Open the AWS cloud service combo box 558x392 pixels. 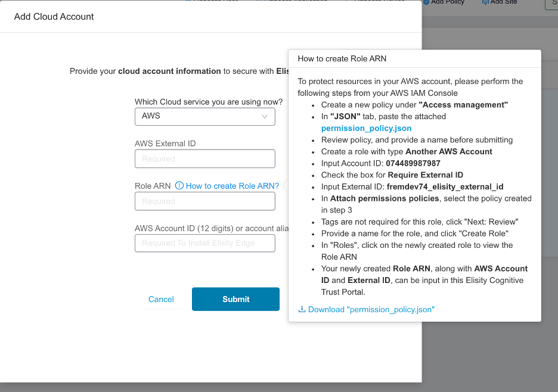click(205, 117)
